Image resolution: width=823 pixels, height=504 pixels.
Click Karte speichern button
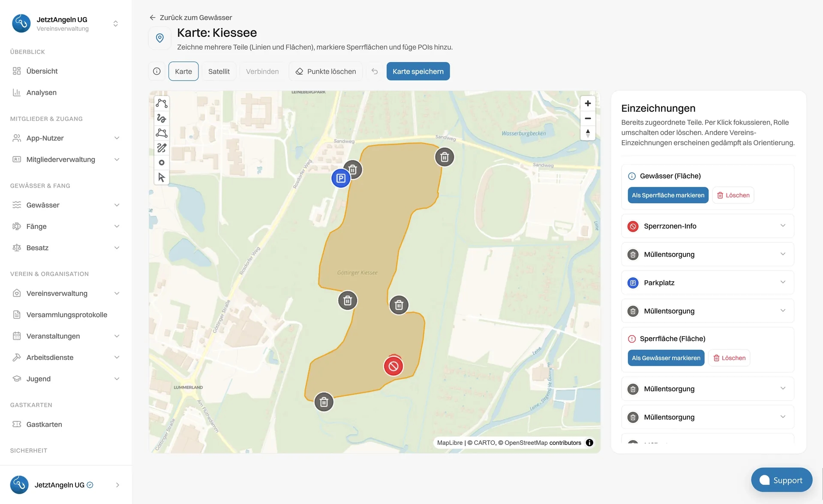[x=418, y=71]
